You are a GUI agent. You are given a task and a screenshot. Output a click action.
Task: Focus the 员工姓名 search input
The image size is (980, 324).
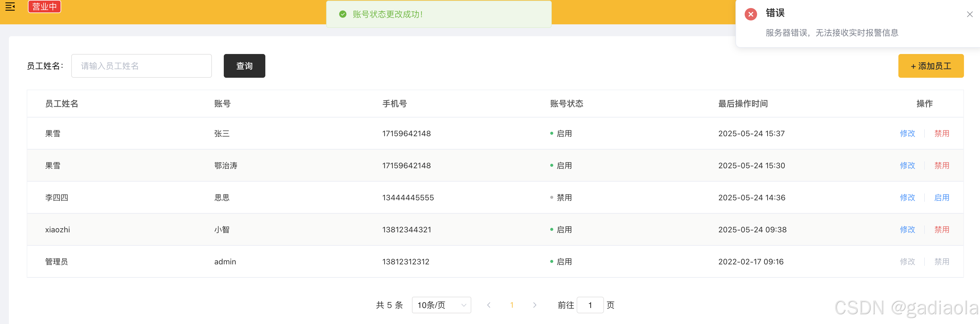pos(141,66)
